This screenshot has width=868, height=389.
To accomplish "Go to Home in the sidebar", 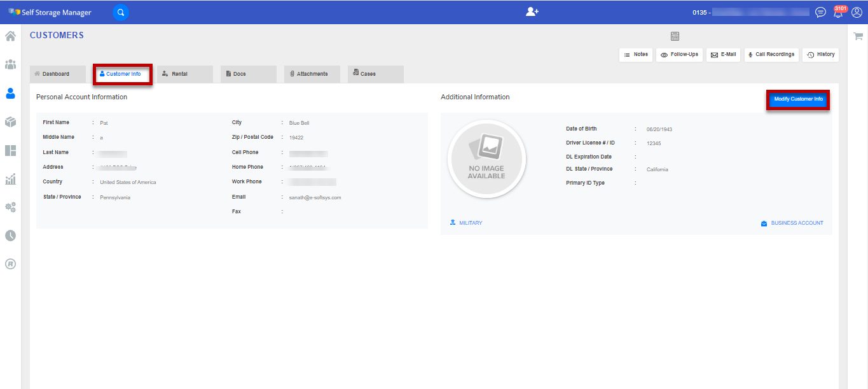I will (10, 36).
